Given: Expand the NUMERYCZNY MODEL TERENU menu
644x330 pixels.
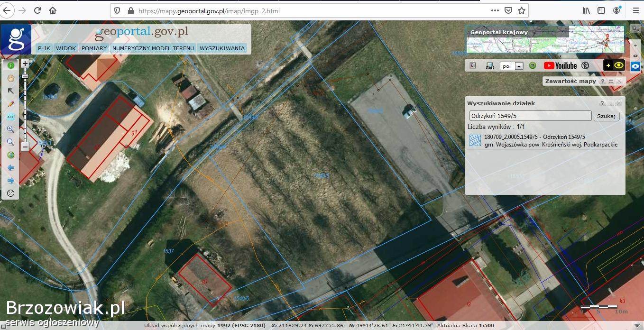Looking at the screenshot, I should [x=153, y=48].
